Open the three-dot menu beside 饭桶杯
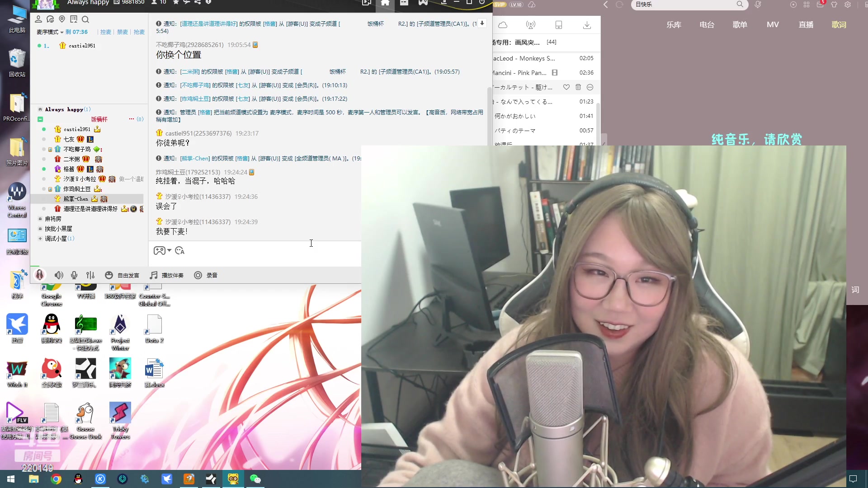 pos(132,119)
